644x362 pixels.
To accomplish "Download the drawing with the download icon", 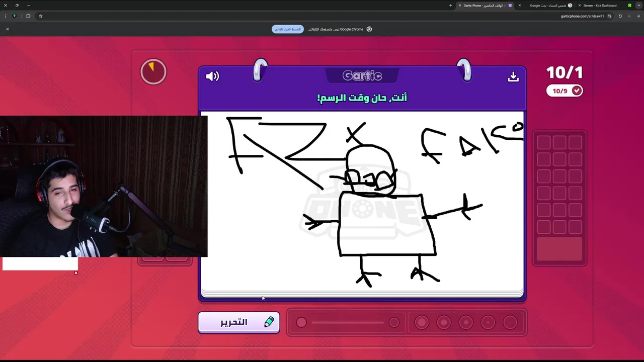I will [513, 76].
